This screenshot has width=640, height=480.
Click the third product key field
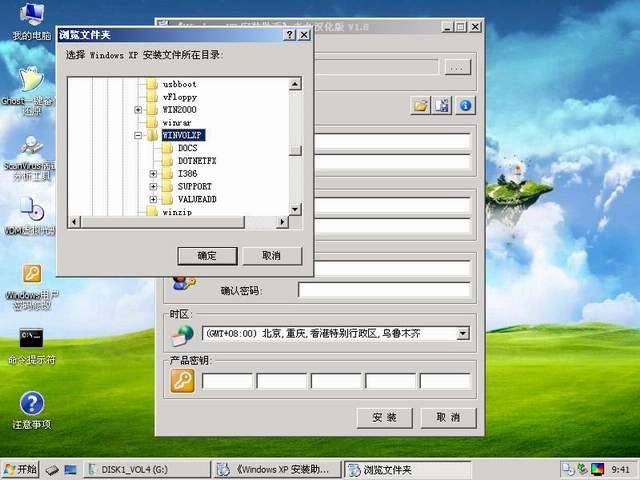[336, 381]
